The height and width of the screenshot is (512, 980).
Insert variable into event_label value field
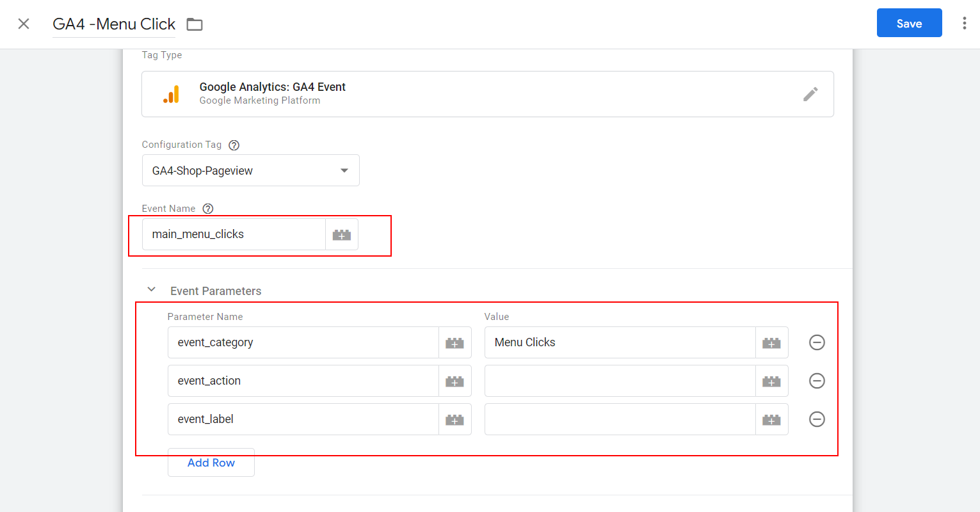click(x=771, y=420)
